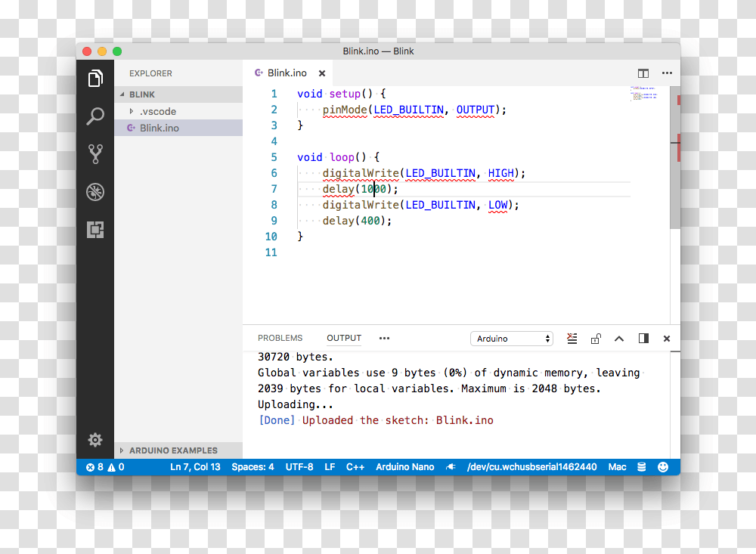Screen dimensions: 756x554
Task: Expand the .vscode folder
Action: click(x=131, y=111)
